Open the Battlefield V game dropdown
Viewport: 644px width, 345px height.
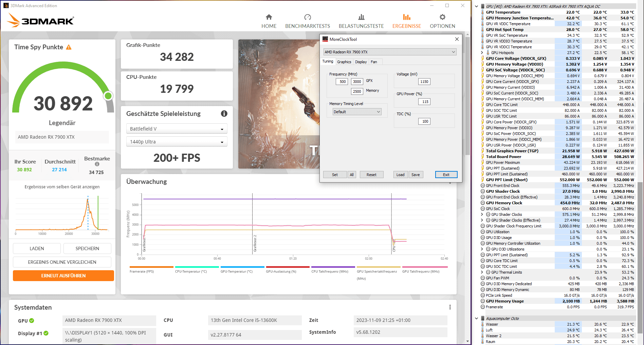coord(177,129)
